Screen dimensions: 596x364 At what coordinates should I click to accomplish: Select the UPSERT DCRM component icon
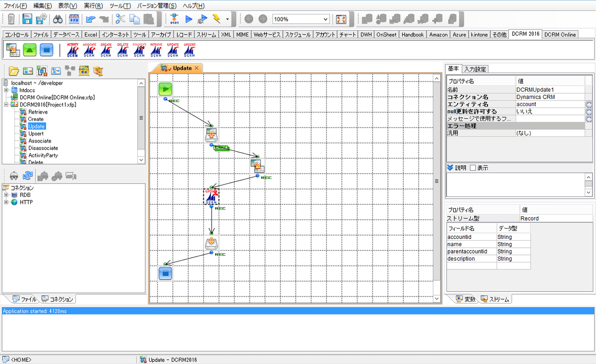click(190, 50)
